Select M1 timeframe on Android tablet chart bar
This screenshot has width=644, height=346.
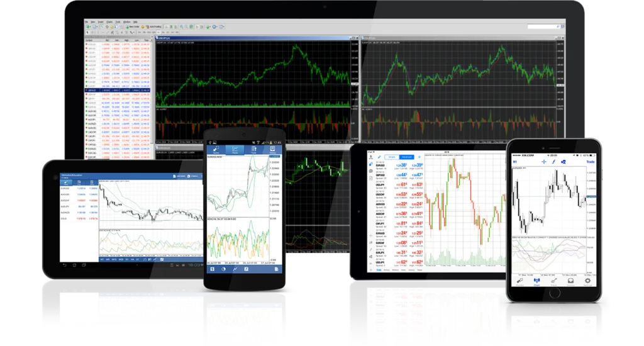pos(102,259)
